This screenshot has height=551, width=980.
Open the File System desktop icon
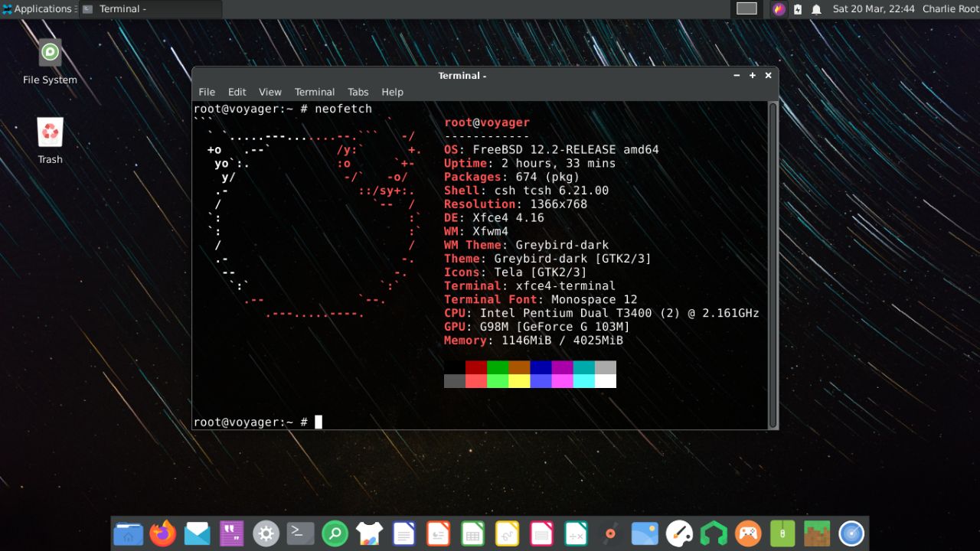[x=51, y=61]
